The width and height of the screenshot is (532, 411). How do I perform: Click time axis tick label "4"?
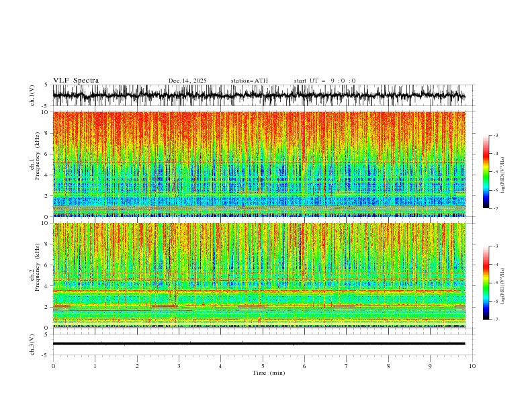pos(220,366)
